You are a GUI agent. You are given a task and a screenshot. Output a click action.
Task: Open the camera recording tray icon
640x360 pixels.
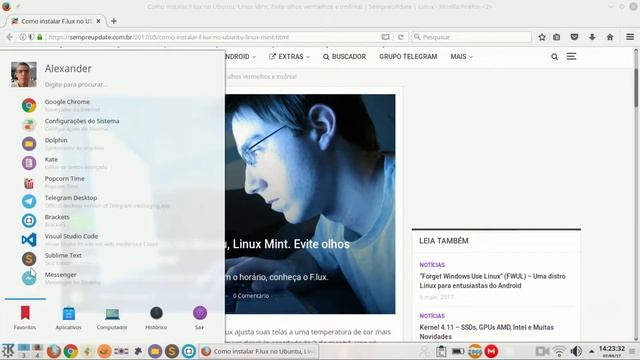coord(542,351)
